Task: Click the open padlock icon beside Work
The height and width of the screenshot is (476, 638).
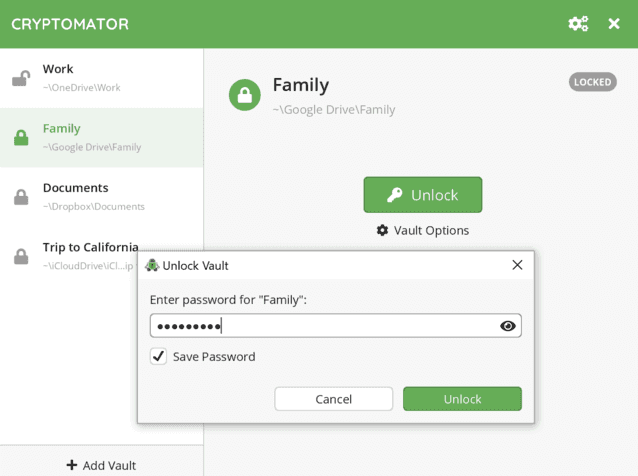Action: click(20, 78)
